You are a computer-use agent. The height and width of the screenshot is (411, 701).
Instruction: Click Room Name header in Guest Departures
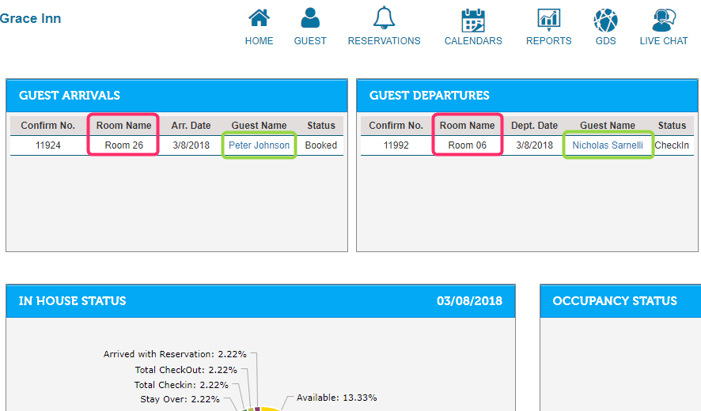467,126
